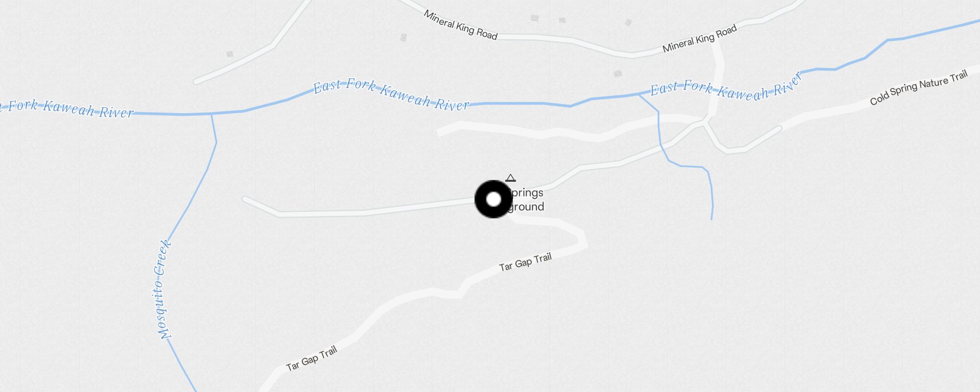Click the partially cut-off Fork Kaweah River label
This screenshot has height=392, width=980.
click(x=66, y=108)
